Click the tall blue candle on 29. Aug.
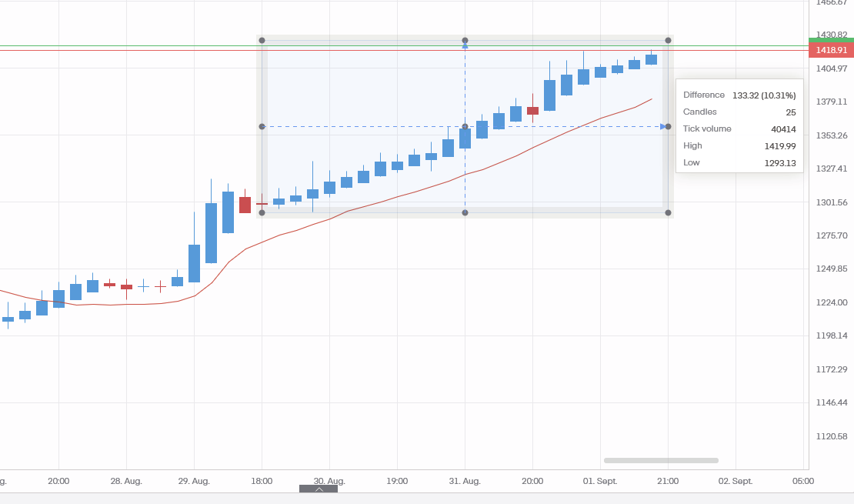The height and width of the screenshot is (504, 854). pyautogui.click(x=211, y=232)
